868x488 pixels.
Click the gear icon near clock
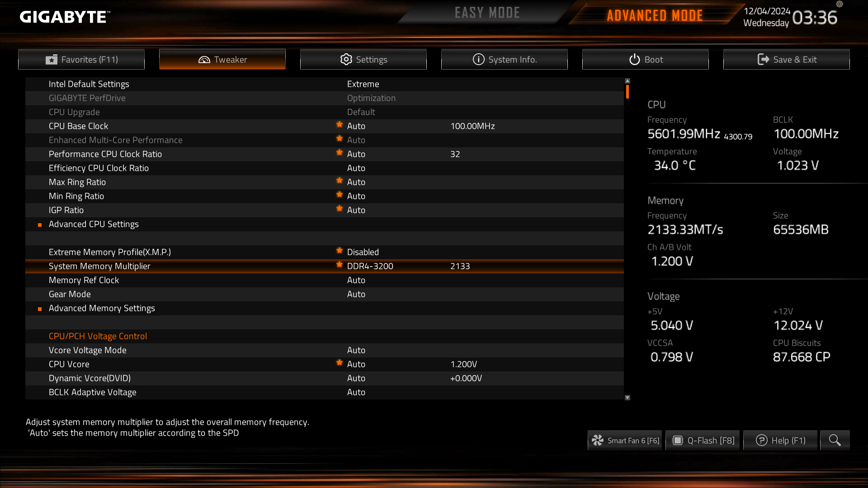tap(840, 4)
